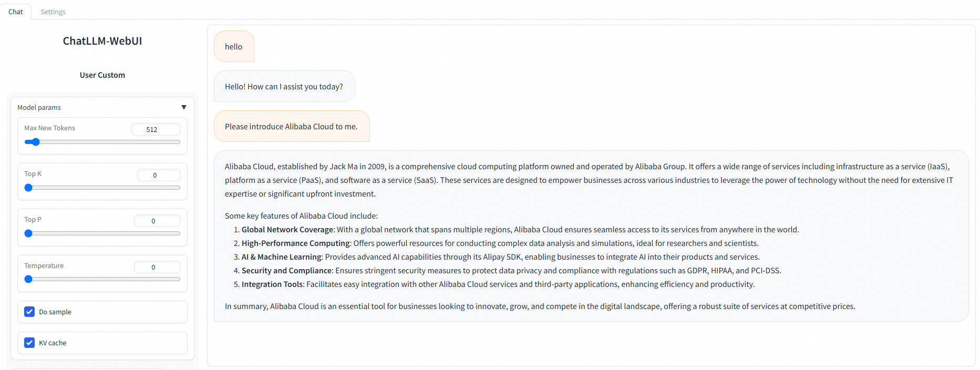This screenshot has width=980, height=370.
Task: Click the Temperature slider
Action: click(x=102, y=279)
